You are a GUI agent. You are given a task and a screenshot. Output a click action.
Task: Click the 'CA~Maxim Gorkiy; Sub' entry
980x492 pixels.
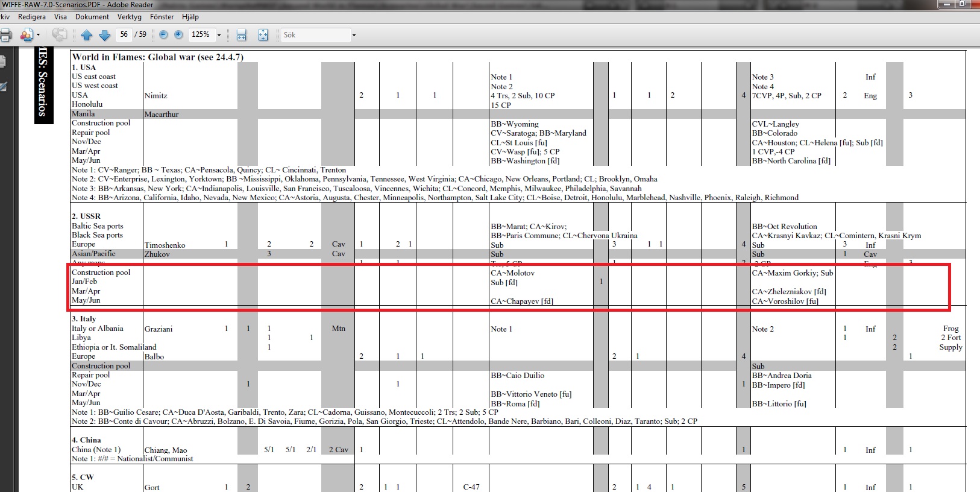point(793,273)
